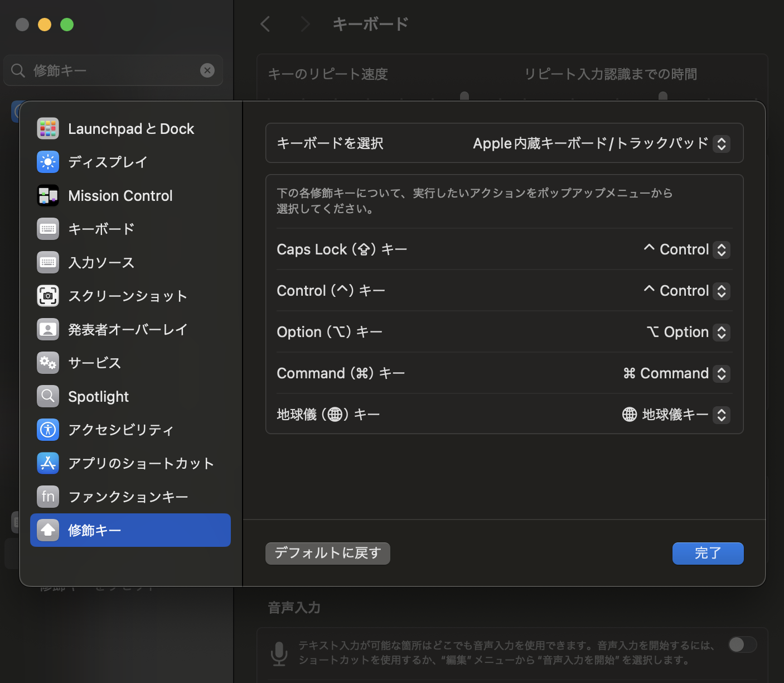Select アクセシビリティ in the list
Image resolution: width=784 pixels, height=683 pixels.
130,430
